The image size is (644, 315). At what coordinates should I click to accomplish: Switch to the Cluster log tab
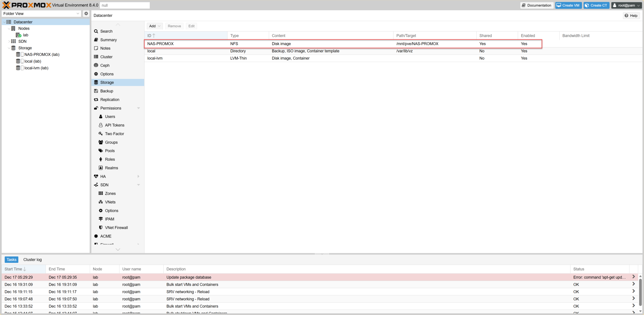pos(32,260)
